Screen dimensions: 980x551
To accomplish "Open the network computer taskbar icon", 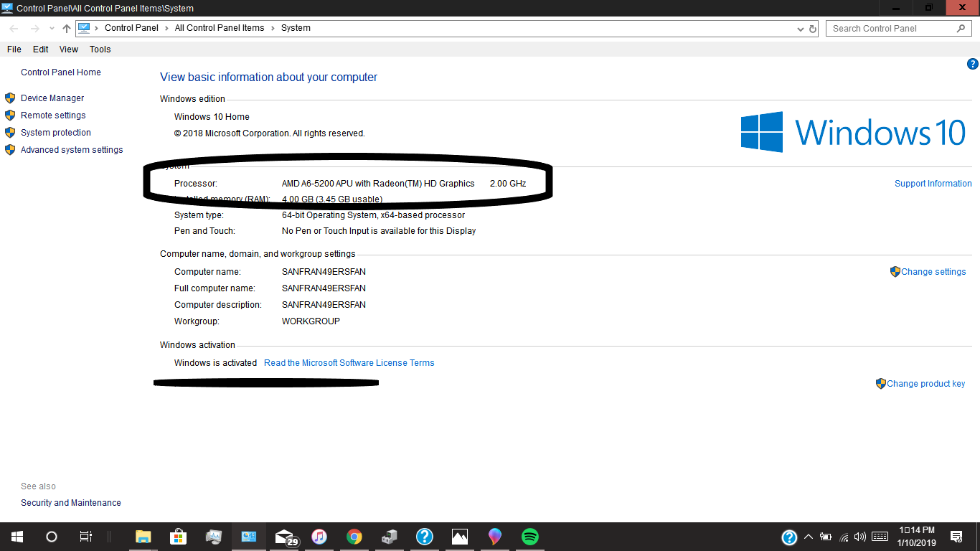I will tap(390, 537).
